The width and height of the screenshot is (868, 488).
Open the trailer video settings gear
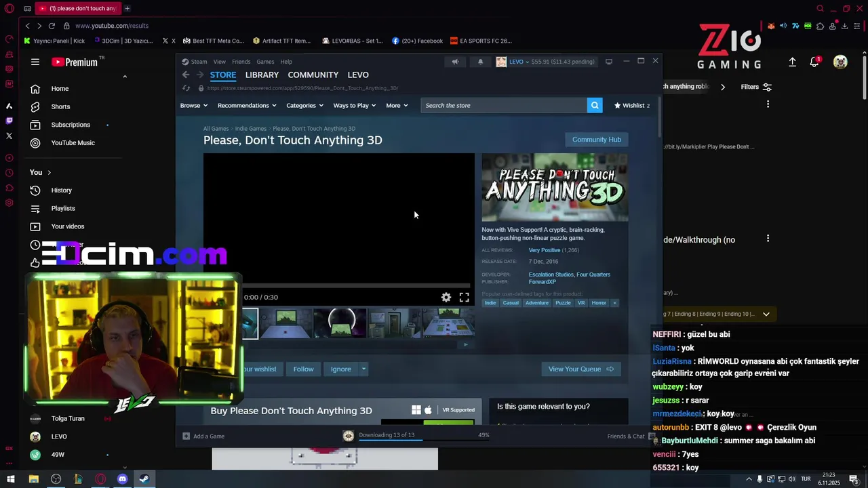pos(446,297)
